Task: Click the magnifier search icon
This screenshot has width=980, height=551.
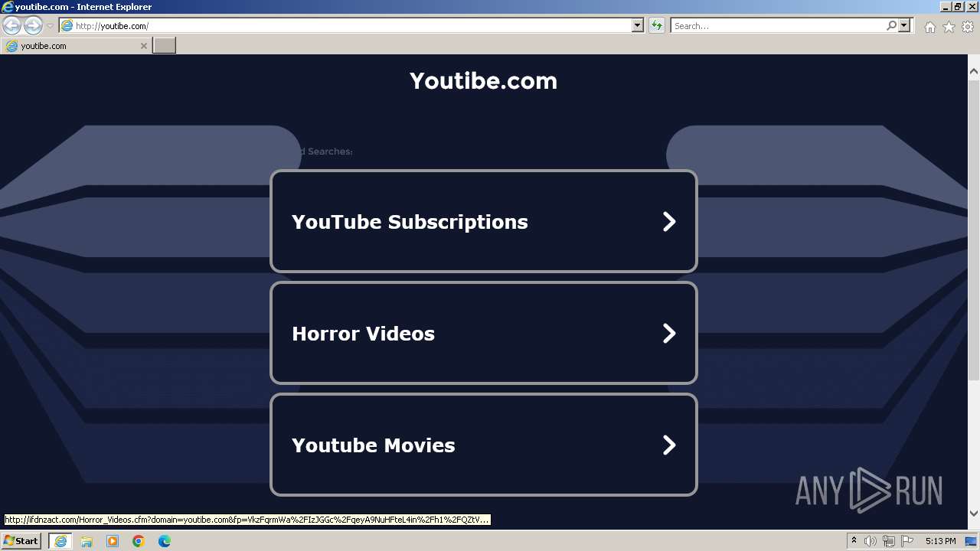Action: pos(891,26)
